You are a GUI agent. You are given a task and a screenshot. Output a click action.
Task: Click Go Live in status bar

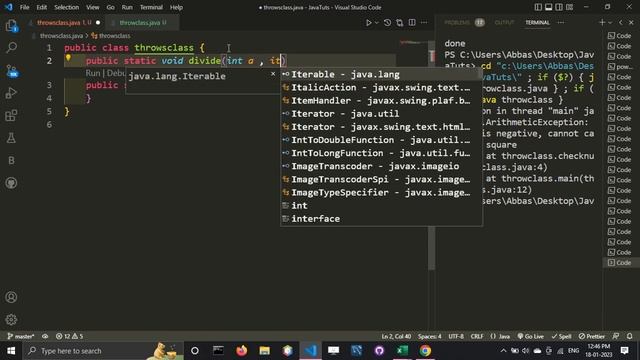(x=531, y=336)
